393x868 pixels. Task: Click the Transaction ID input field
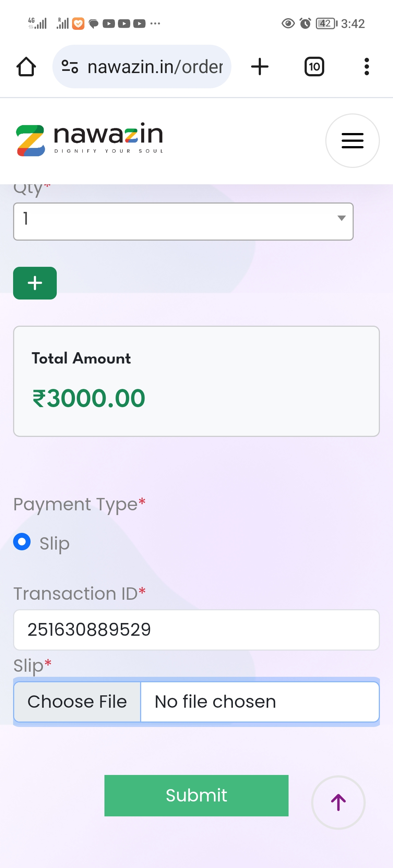point(196,630)
